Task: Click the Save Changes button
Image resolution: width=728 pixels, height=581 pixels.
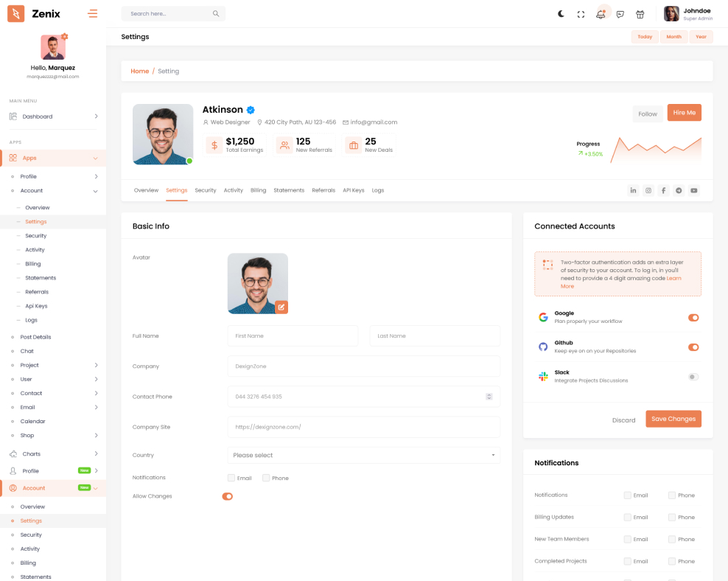Action: coord(673,419)
